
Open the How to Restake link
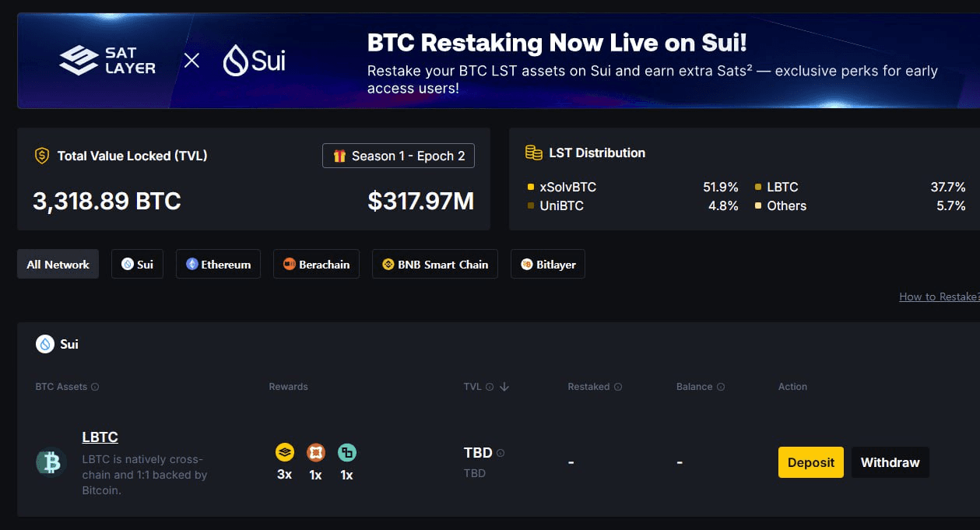tap(940, 297)
